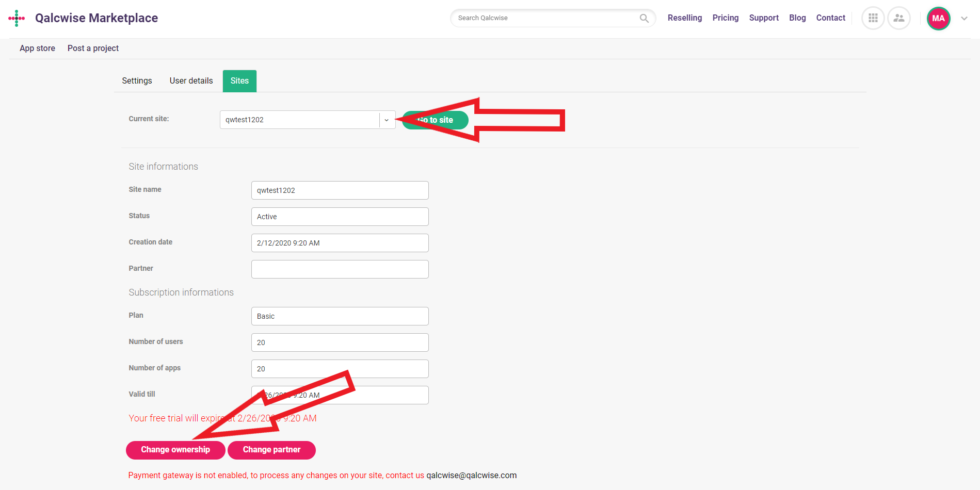The width and height of the screenshot is (980, 490).
Task: Click the Plan field showing Basic
Action: coord(340,316)
